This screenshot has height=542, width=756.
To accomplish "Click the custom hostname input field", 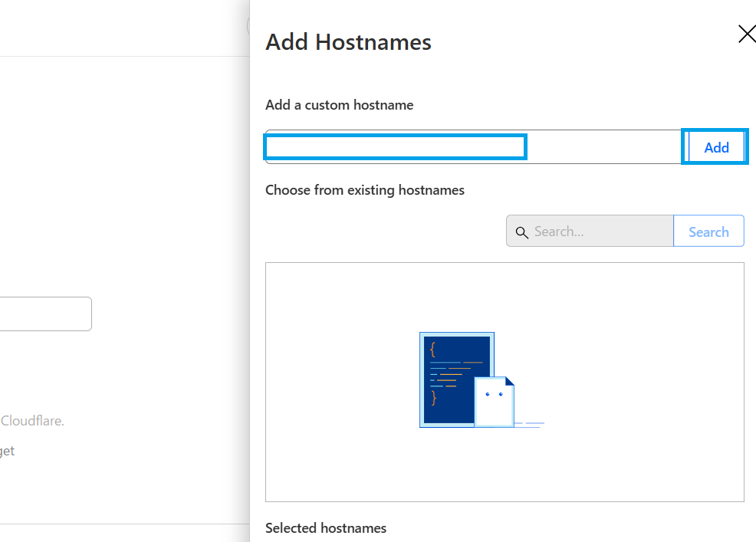I will click(396, 146).
